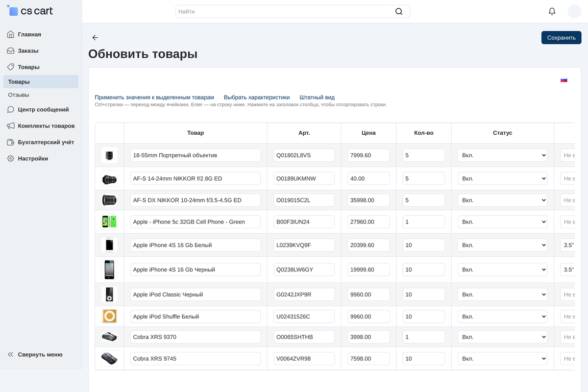Click the Russian flag language icon
This screenshot has width=588, height=392.
coord(564,80)
